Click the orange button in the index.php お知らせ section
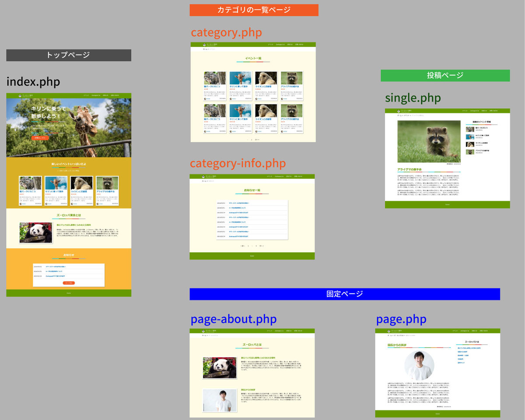Image resolution: width=525 pixels, height=420 pixels. point(69,283)
